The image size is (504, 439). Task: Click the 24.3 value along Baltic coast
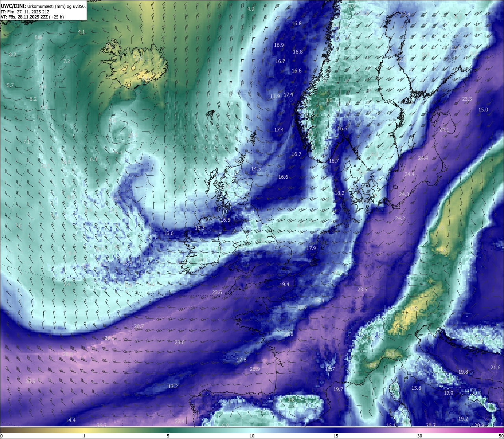point(404,194)
